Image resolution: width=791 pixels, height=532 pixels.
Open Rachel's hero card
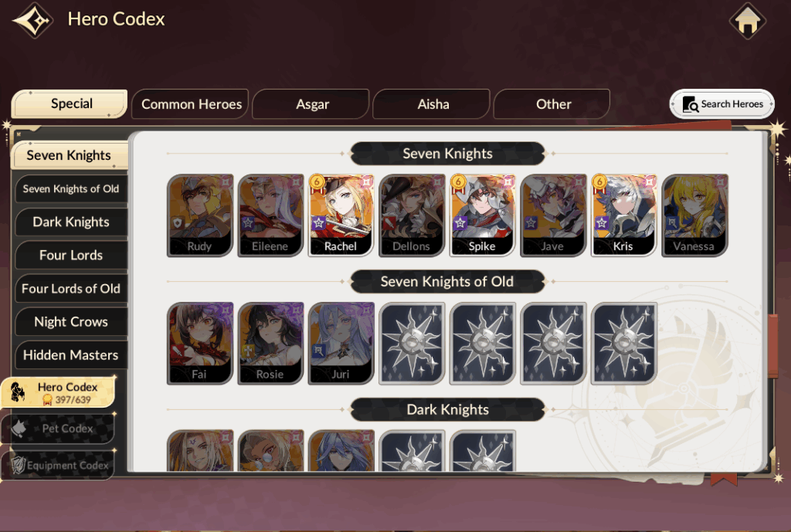coord(341,215)
